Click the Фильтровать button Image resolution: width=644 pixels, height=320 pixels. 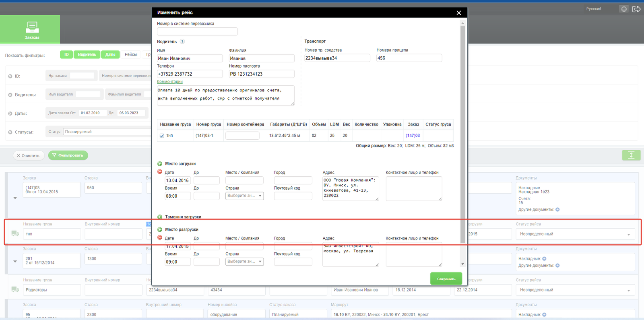coord(68,155)
